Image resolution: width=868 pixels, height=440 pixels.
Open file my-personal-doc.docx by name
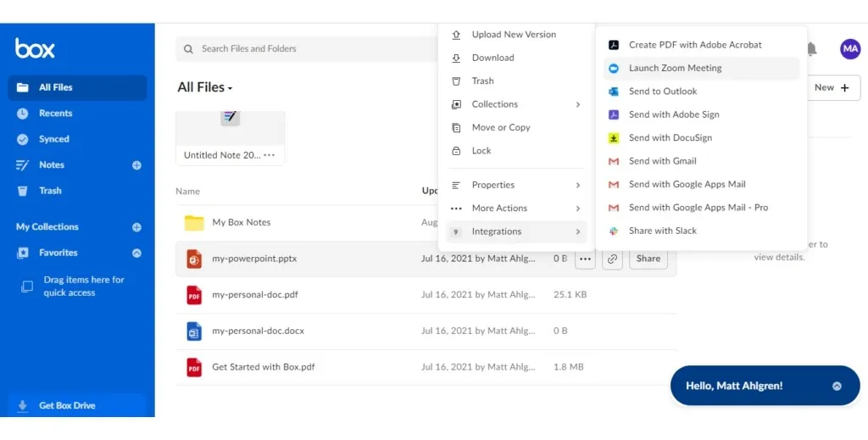(x=258, y=331)
